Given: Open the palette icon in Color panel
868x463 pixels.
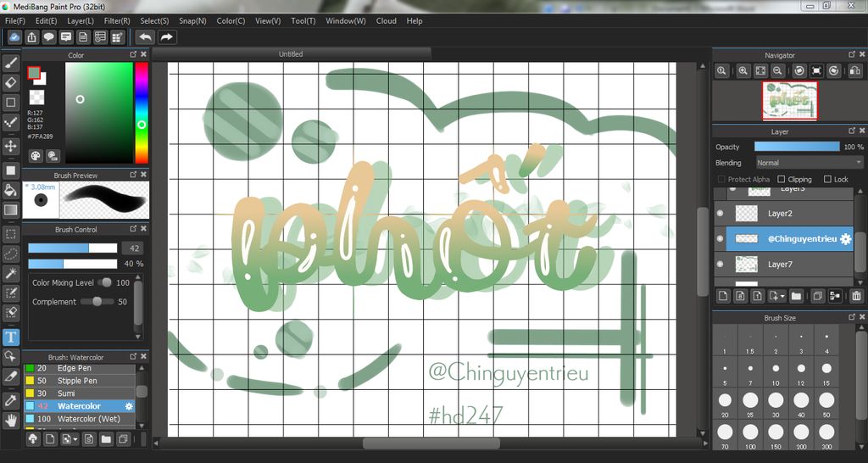Looking at the screenshot, I should pyautogui.click(x=36, y=156).
